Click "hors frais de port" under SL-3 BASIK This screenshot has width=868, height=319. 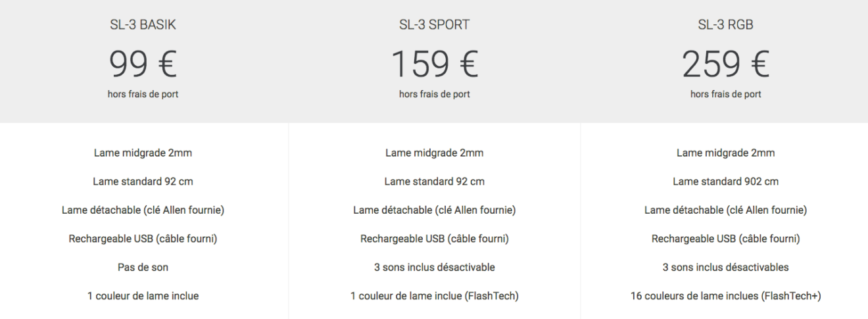pyautogui.click(x=143, y=94)
